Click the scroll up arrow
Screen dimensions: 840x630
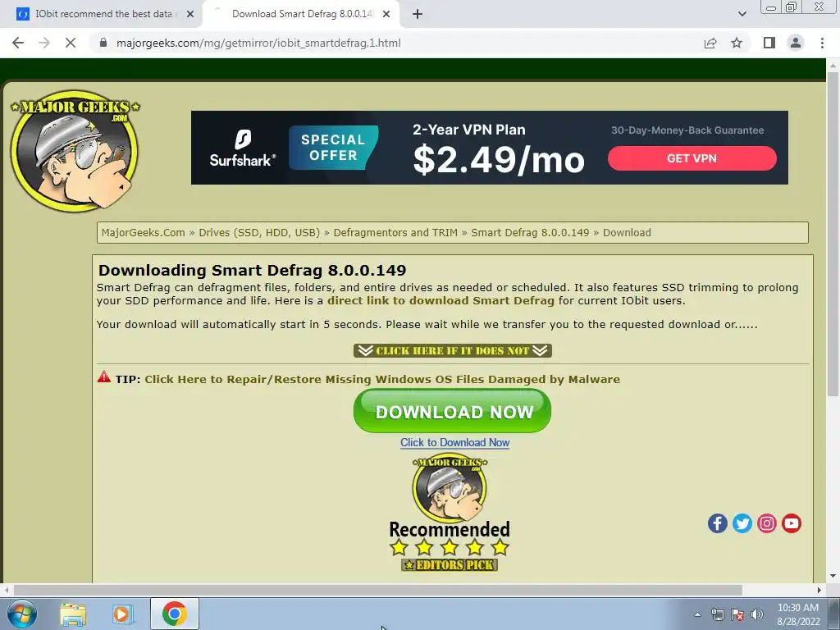(x=833, y=66)
